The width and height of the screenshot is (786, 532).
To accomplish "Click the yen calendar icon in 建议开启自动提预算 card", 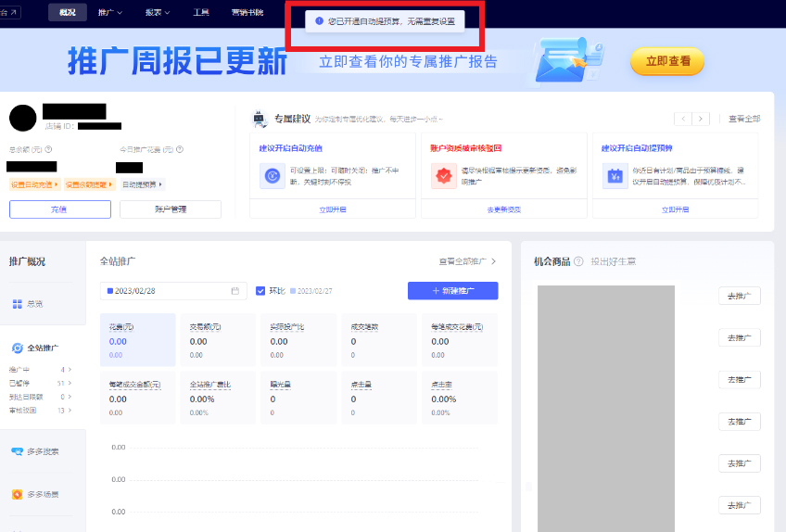I will click(615, 176).
